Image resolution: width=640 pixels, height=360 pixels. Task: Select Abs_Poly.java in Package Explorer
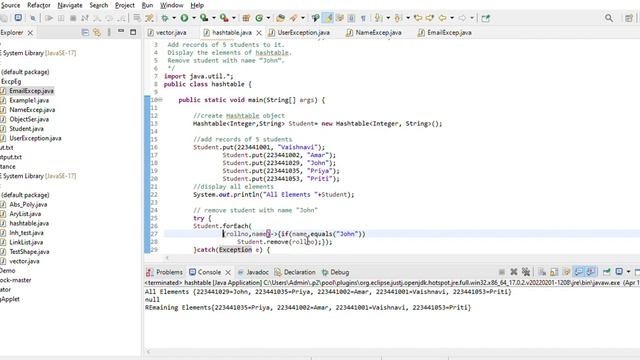[x=28, y=204]
